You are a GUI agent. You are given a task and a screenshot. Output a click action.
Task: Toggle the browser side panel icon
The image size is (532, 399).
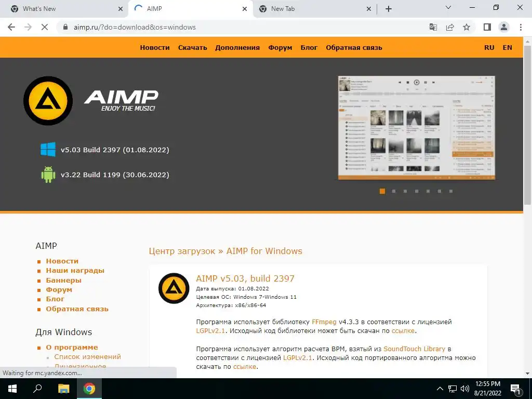tap(487, 27)
